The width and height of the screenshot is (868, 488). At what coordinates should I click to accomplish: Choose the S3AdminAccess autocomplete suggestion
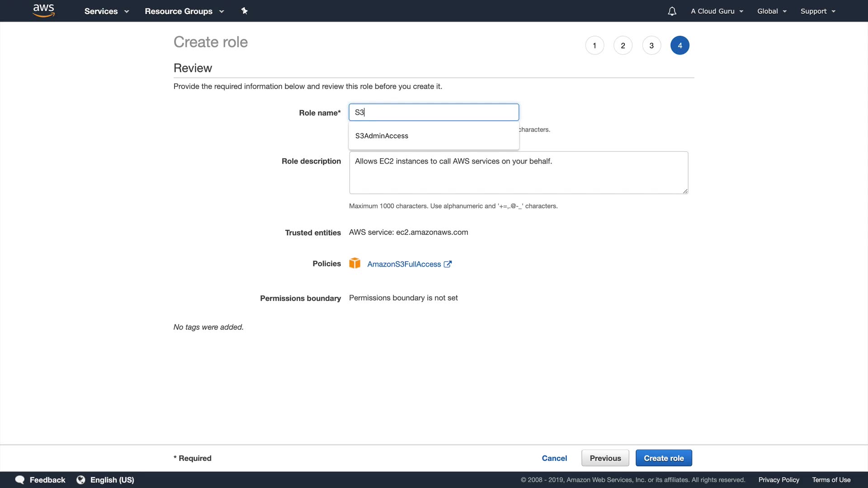[382, 136]
